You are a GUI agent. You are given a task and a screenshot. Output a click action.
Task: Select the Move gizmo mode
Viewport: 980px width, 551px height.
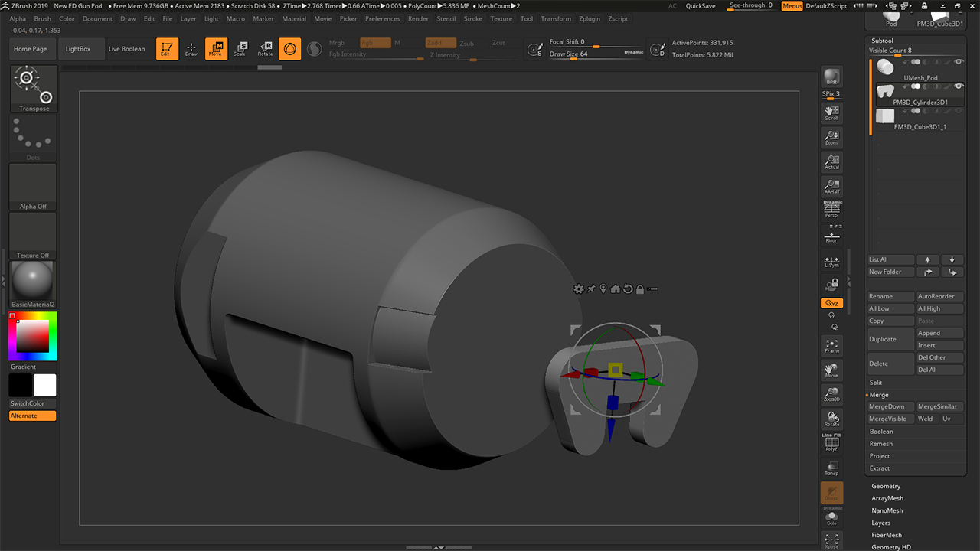click(x=216, y=49)
